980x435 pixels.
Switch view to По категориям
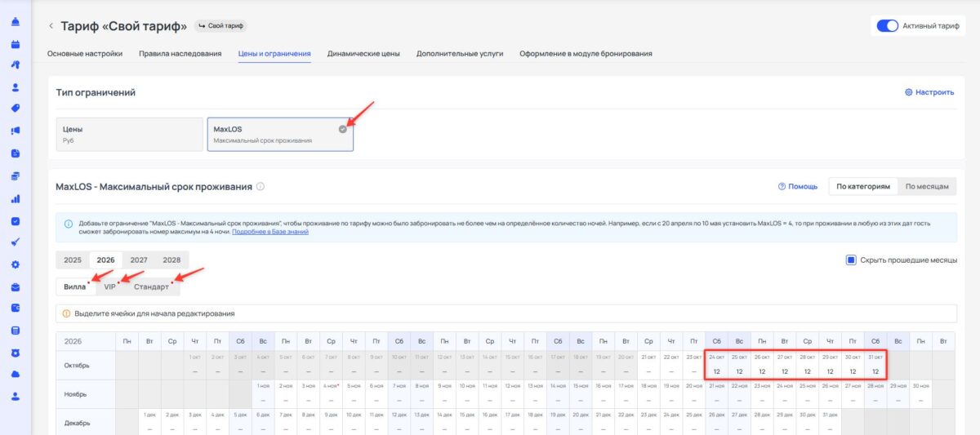(863, 187)
